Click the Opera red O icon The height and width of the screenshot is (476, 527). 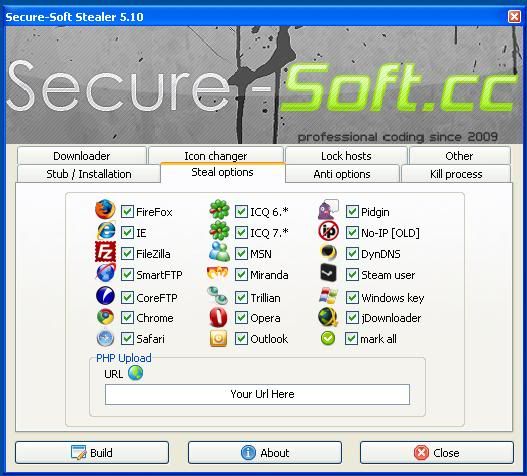pos(218,317)
